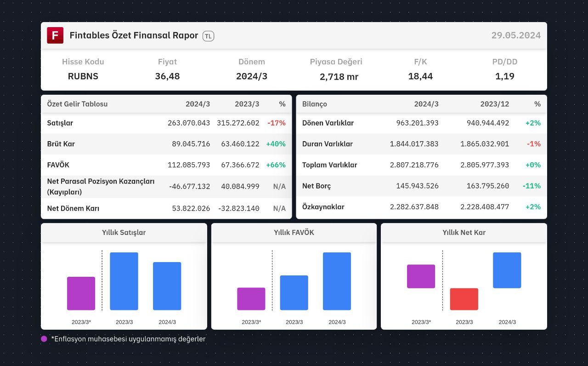The height and width of the screenshot is (366, 588).
Task: Click the Net Borç 2023/12 value 163.795.260
Action: point(488,186)
